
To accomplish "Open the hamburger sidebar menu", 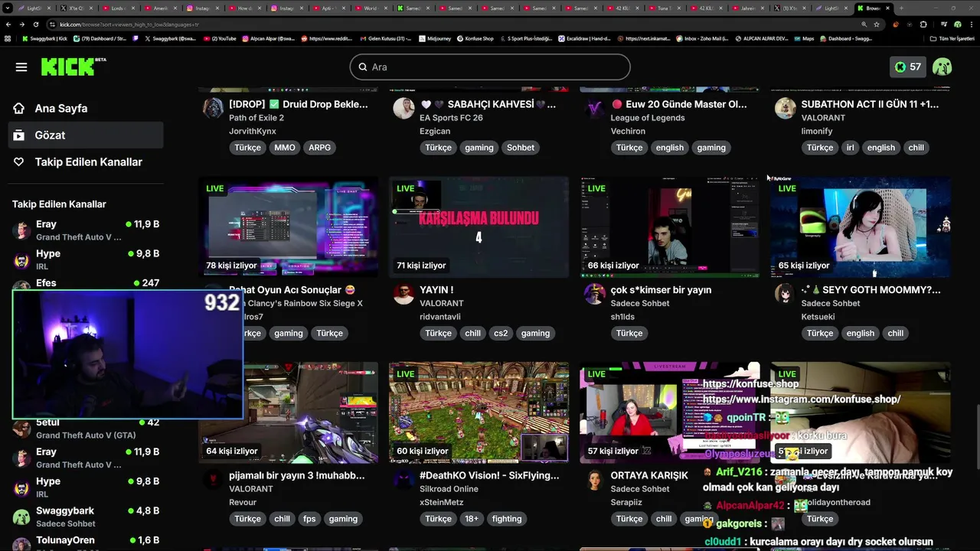I will point(21,67).
